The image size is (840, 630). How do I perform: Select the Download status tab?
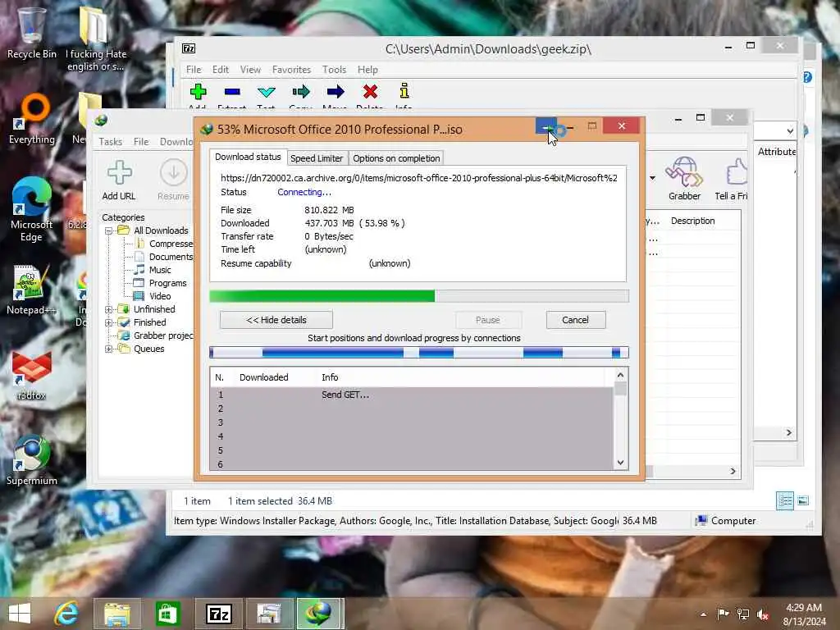coord(248,157)
